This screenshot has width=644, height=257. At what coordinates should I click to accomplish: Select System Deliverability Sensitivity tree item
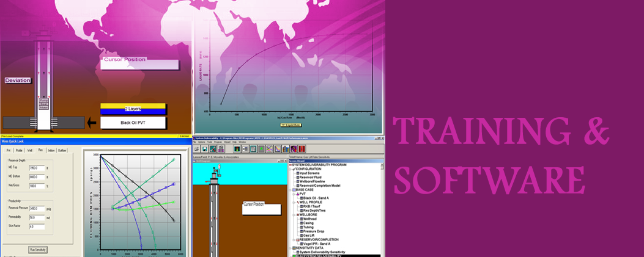(322, 252)
